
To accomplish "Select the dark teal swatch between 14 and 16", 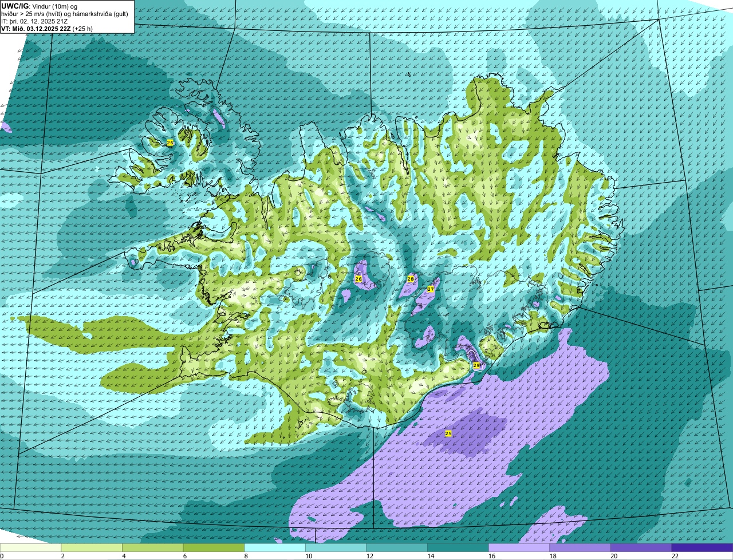I will pos(458,547).
